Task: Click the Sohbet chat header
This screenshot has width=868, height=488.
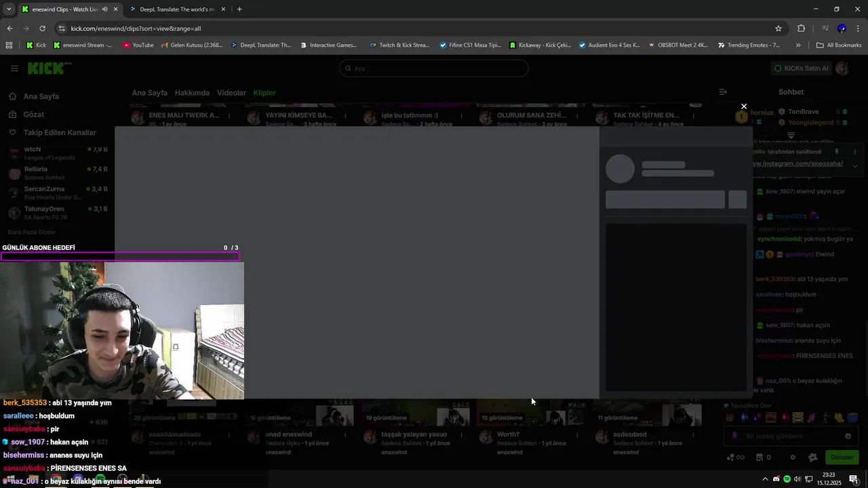Action: (x=791, y=92)
